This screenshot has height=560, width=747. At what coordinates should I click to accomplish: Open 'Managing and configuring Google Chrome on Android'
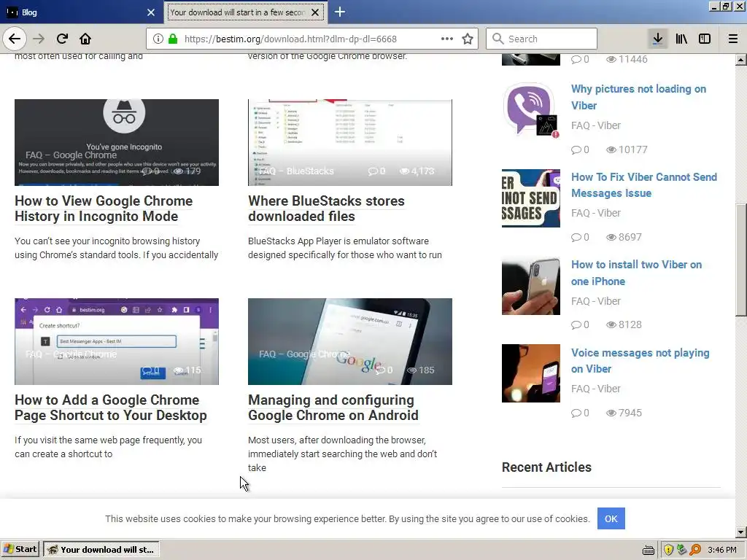tap(333, 408)
